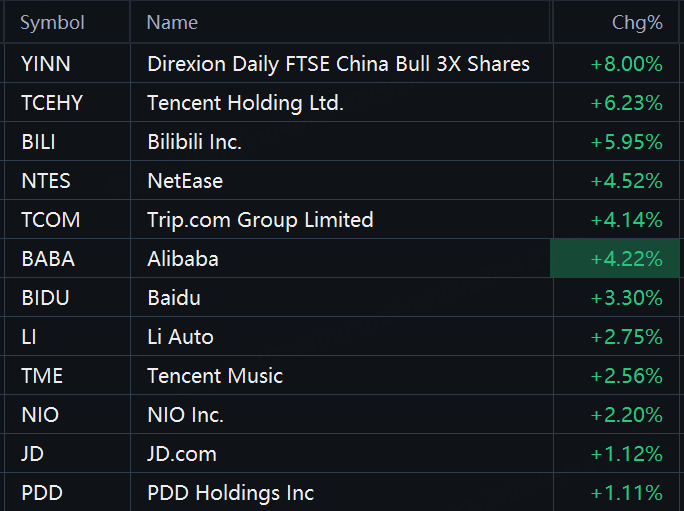
Task: Click the TME ticker symbol
Action: click(42, 376)
